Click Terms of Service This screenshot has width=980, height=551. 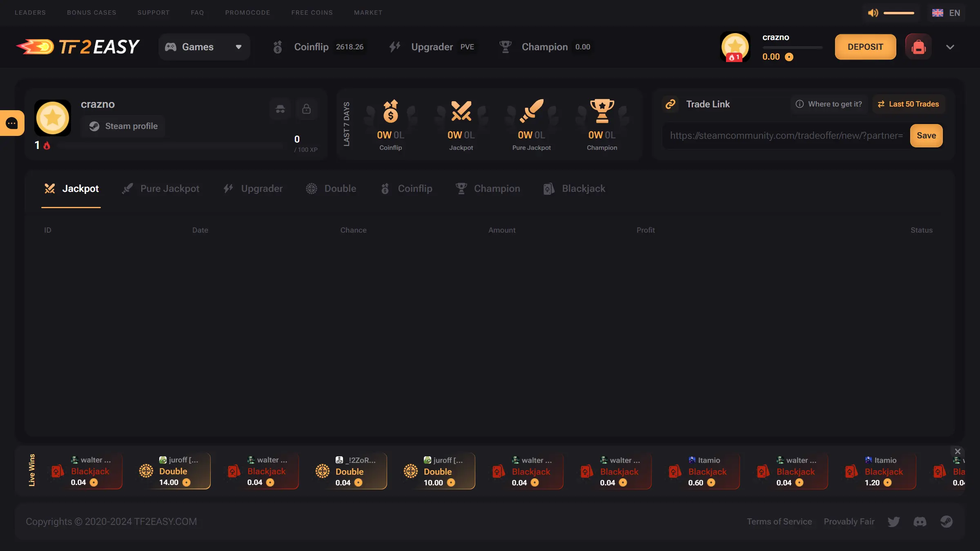click(780, 522)
